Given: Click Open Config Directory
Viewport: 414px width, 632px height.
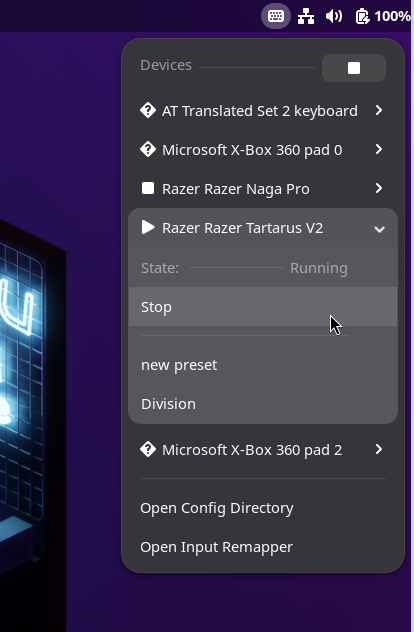Looking at the screenshot, I should (263, 508).
